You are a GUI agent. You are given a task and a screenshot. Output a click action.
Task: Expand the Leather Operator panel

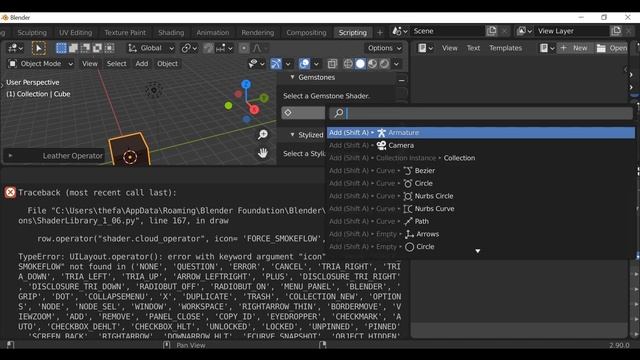click(10, 156)
